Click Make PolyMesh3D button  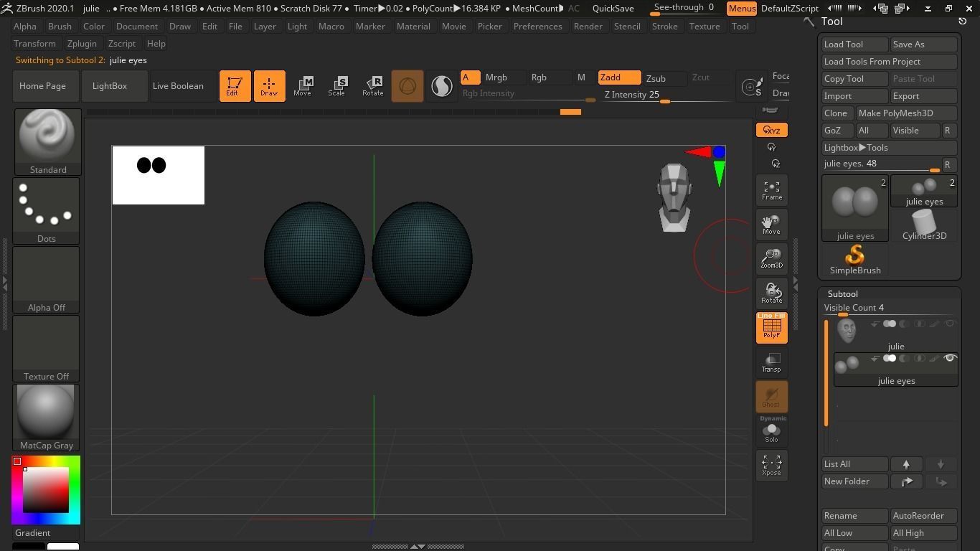pyautogui.click(x=907, y=113)
